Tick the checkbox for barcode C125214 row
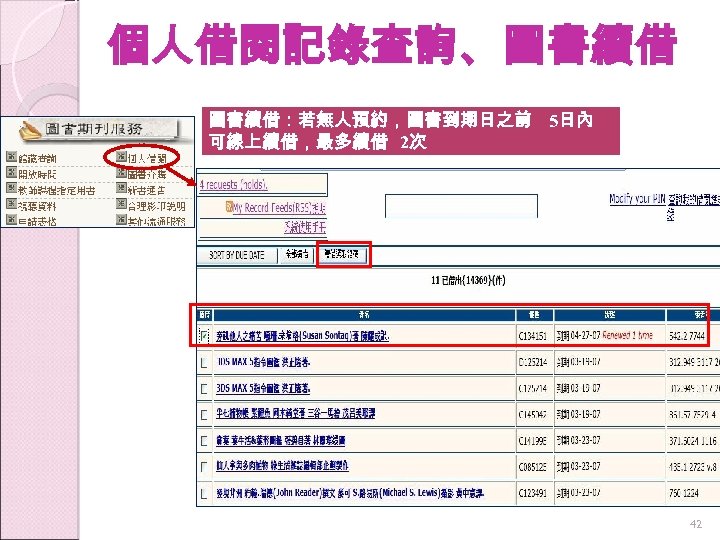This screenshot has height=540, width=720. [204, 363]
